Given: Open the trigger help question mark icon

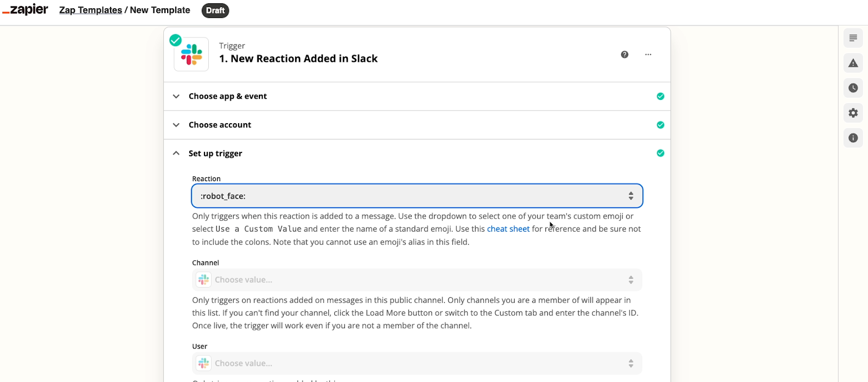Looking at the screenshot, I should pyautogui.click(x=624, y=54).
